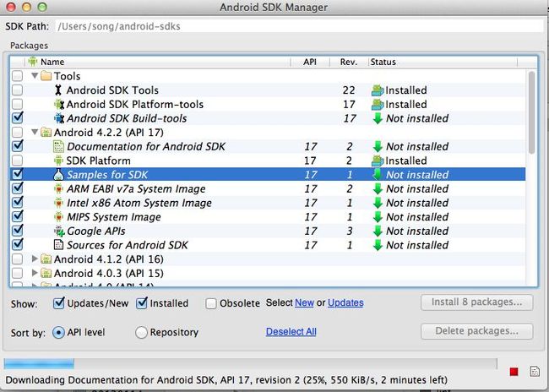Click the Rev. column header
Image resolution: width=549 pixels, height=392 pixels.
349,62
